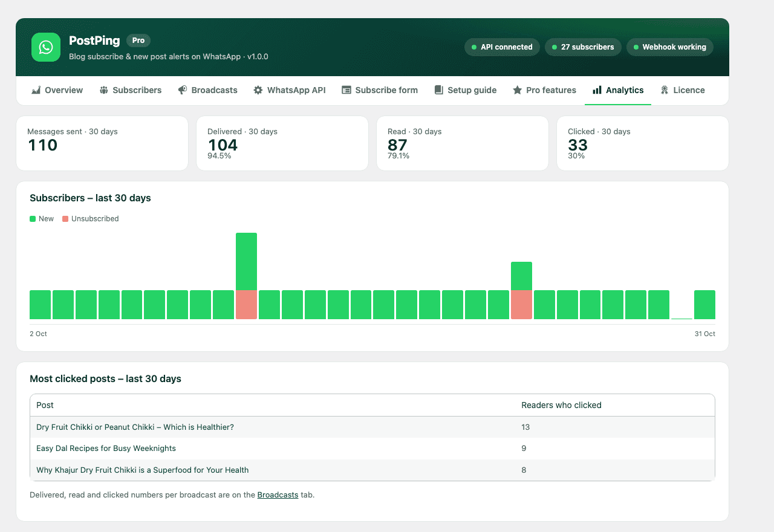Click the 94.5% delivered rate text

[x=220, y=156]
